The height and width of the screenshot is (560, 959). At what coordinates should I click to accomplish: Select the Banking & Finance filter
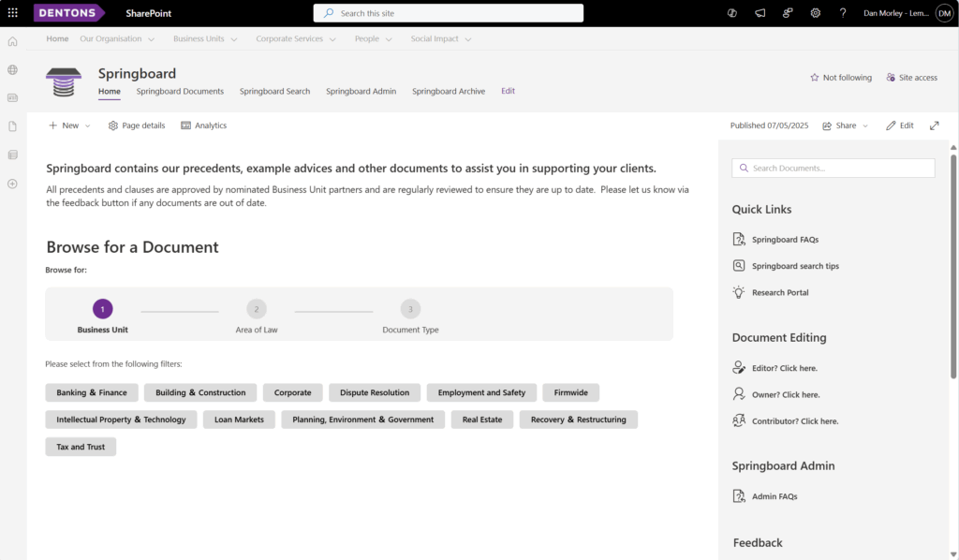click(92, 392)
